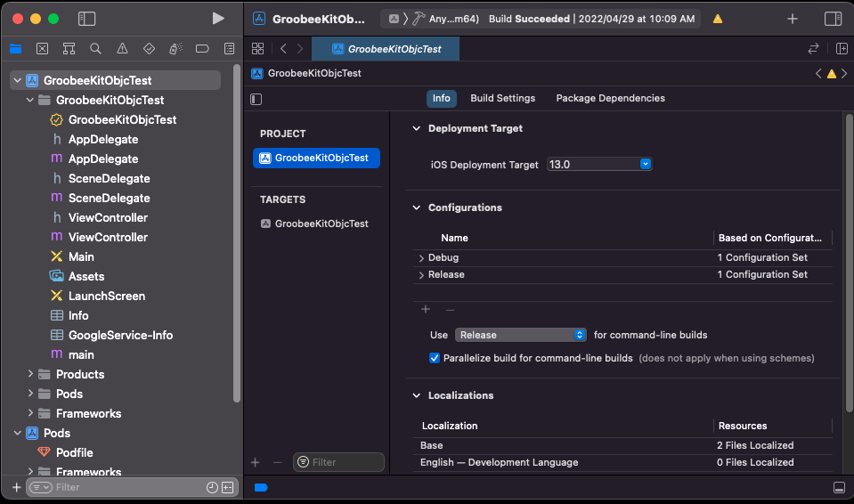The width and height of the screenshot is (854, 504).
Task: Enable code review swap arrows
Action: click(x=813, y=48)
